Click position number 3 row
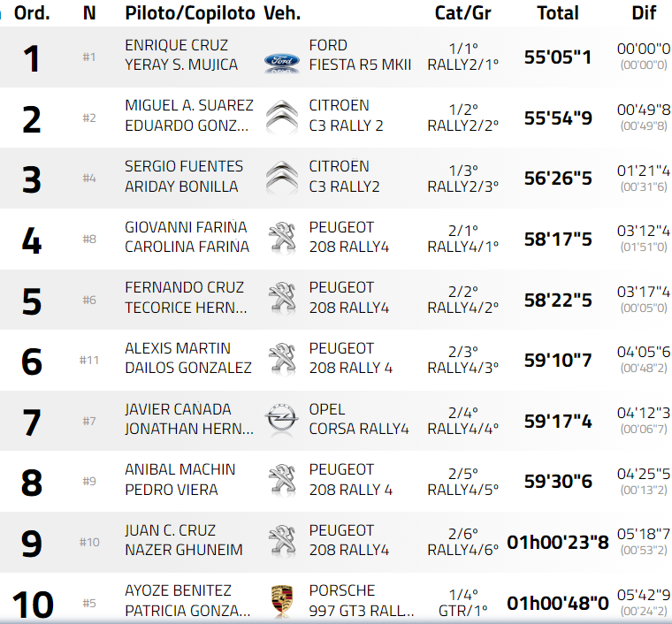 [x=32, y=179]
